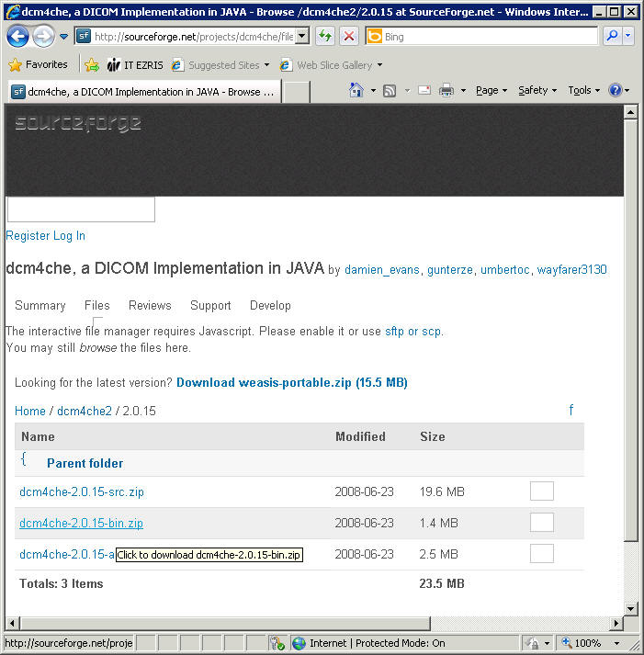Viewport: 644px width, 655px height.
Task: Open the recent pages dropdown arrow
Action: (64, 37)
